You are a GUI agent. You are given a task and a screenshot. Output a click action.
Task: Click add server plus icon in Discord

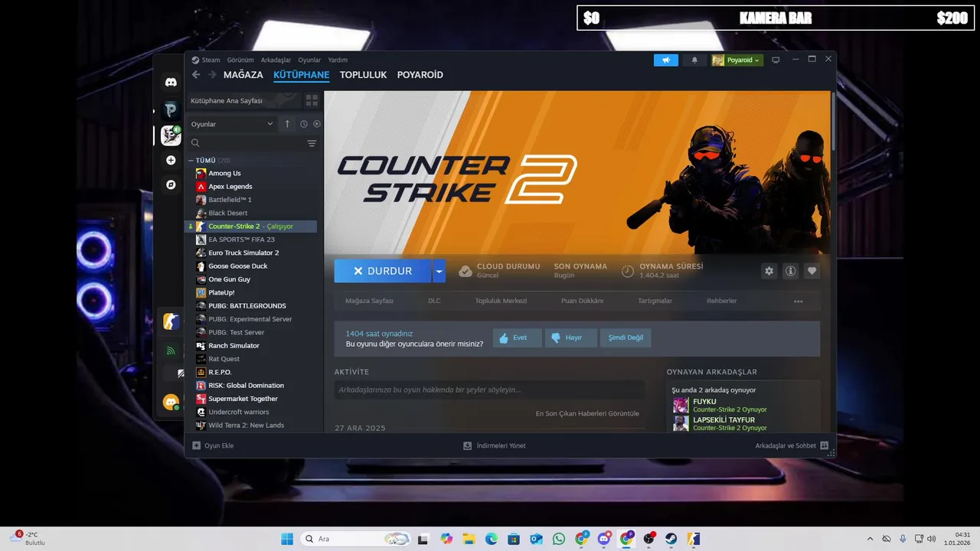click(x=171, y=160)
